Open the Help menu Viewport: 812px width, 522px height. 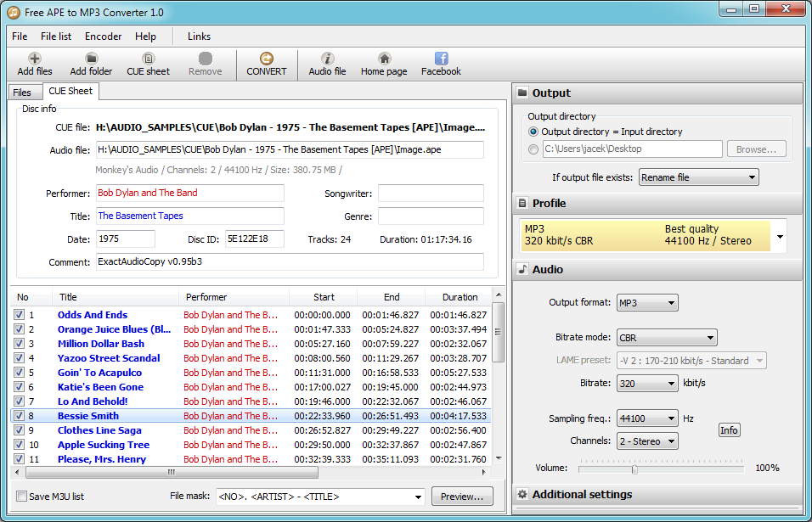(x=145, y=36)
